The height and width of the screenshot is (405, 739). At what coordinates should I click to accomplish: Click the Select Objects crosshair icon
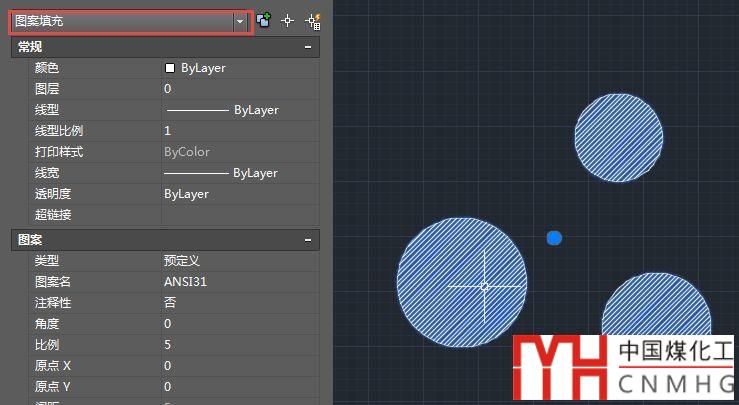tap(288, 21)
